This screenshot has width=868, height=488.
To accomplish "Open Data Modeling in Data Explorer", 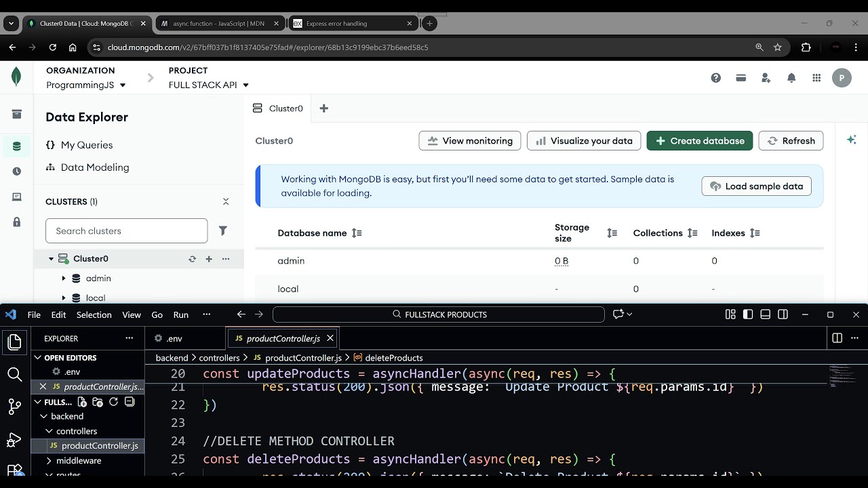I will [95, 167].
